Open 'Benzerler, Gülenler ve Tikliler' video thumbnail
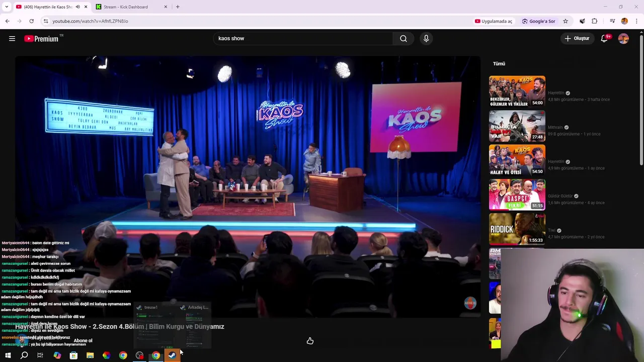 (517, 92)
